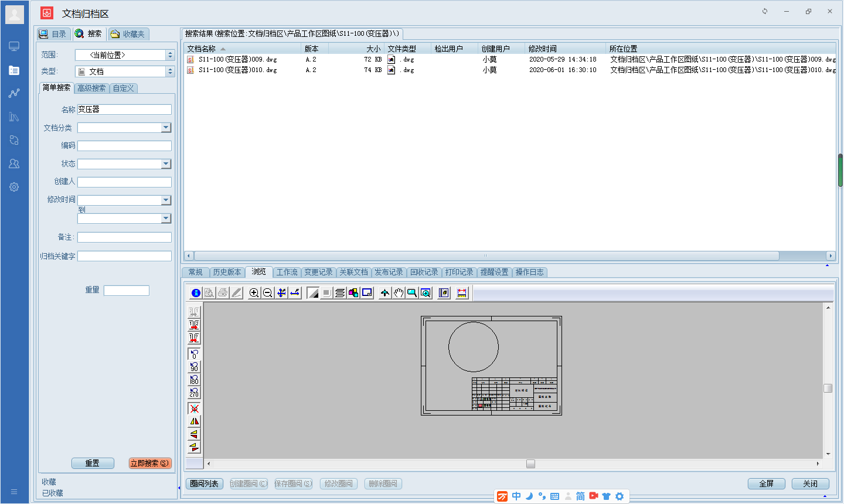Click the 全屏 fullscreen button
Image resolution: width=844 pixels, height=504 pixels.
coord(767,484)
